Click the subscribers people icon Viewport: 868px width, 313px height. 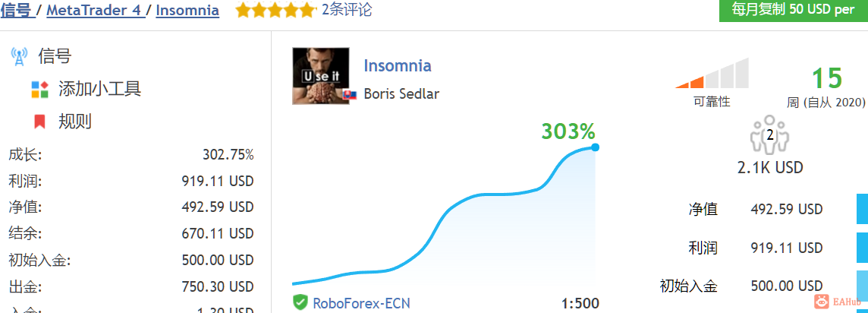769,134
